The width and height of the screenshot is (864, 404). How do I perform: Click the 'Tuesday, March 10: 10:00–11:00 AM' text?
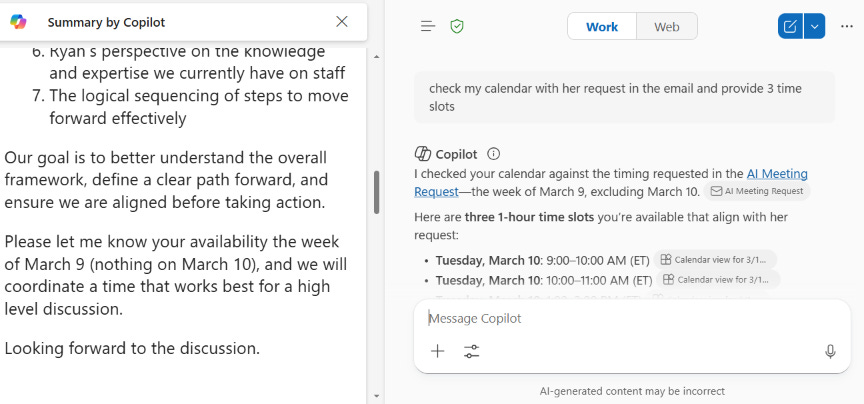coord(544,280)
